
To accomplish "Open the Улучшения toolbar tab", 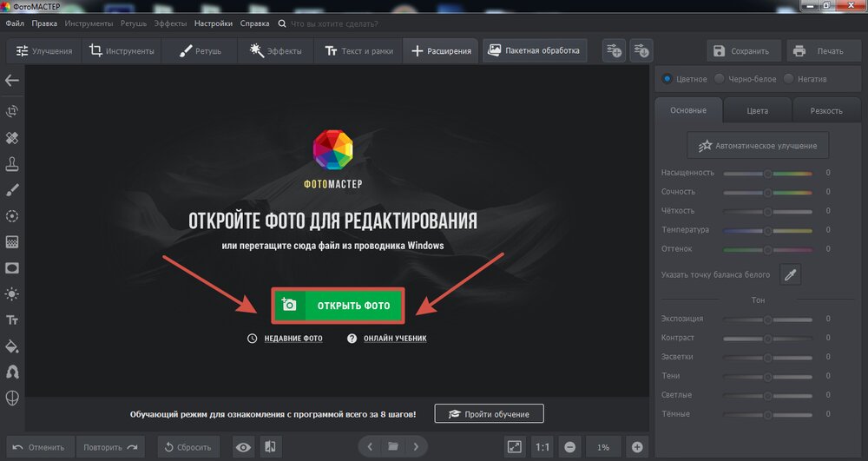I will [44, 51].
